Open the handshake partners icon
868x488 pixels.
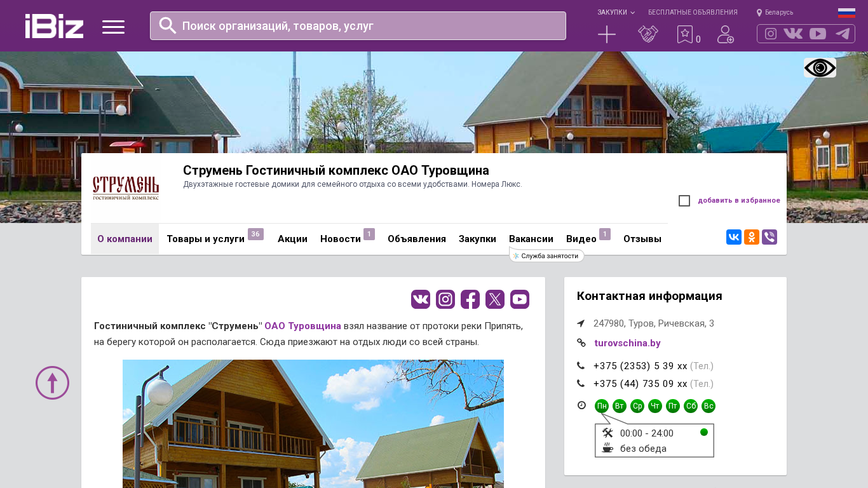click(648, 34)
